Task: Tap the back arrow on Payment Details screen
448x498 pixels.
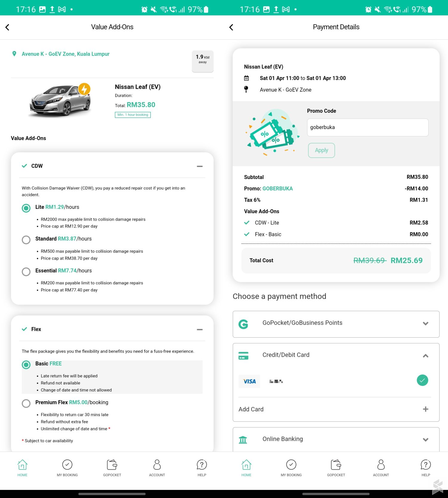Action: 231,27
